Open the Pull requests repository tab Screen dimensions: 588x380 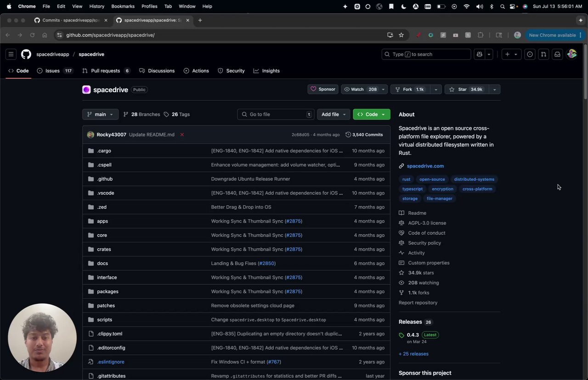click(106, 71)
